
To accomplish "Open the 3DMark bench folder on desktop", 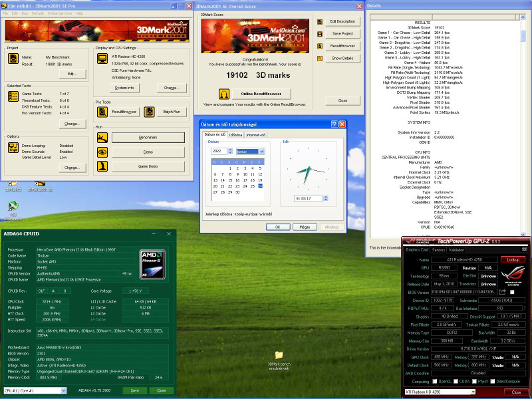I will 279,355.
